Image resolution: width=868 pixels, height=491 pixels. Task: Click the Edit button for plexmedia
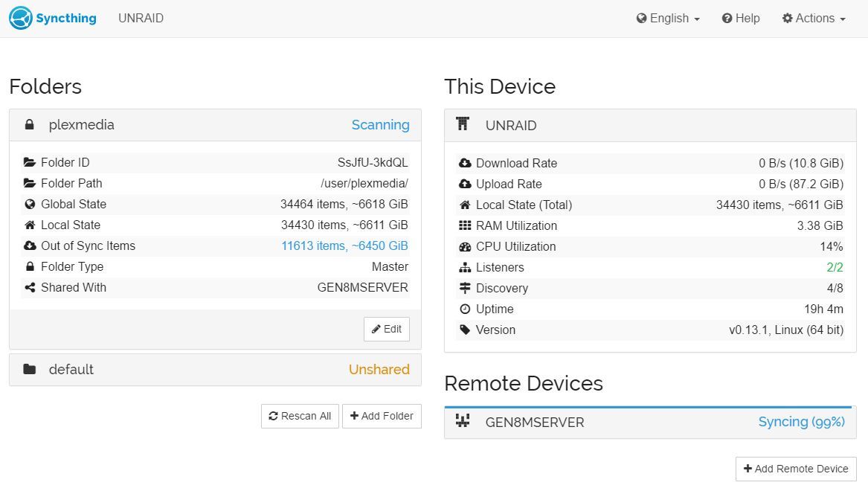387,329
